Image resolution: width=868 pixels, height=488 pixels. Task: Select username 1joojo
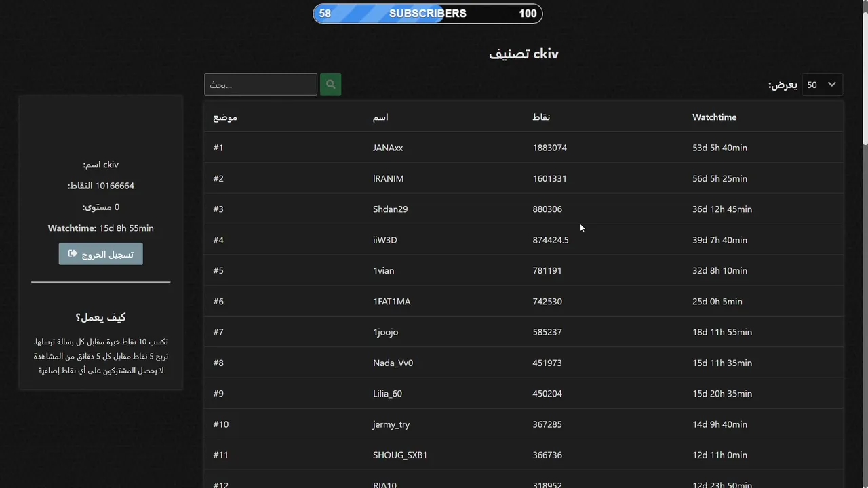(x=385, y=332)
